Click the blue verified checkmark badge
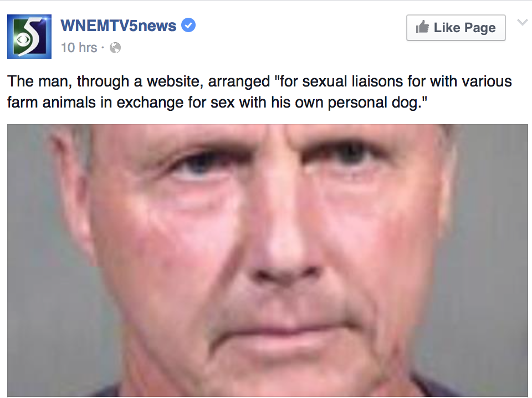 click(188, 25)
